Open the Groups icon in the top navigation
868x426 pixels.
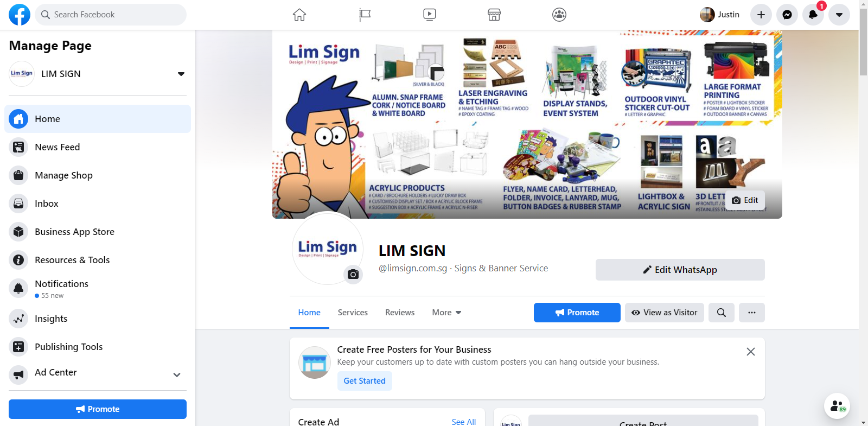pyautogui.click(x=559, y=15)
